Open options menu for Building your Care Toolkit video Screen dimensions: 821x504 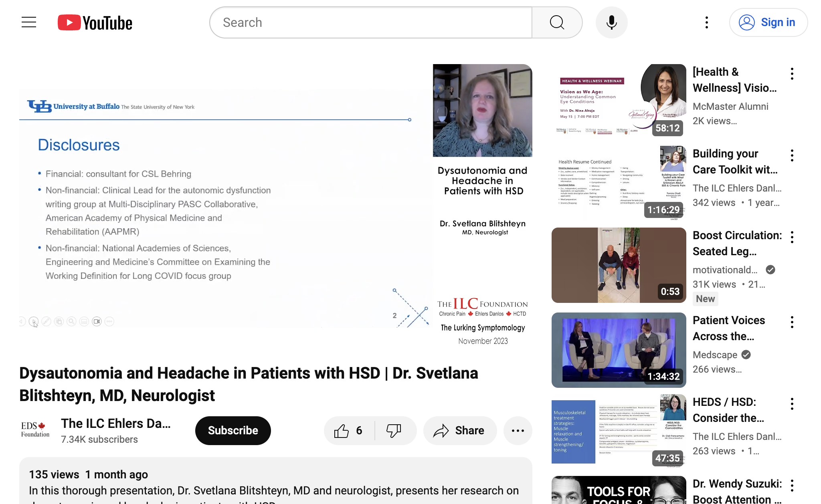pyautogui.click(x=792, y=155)
